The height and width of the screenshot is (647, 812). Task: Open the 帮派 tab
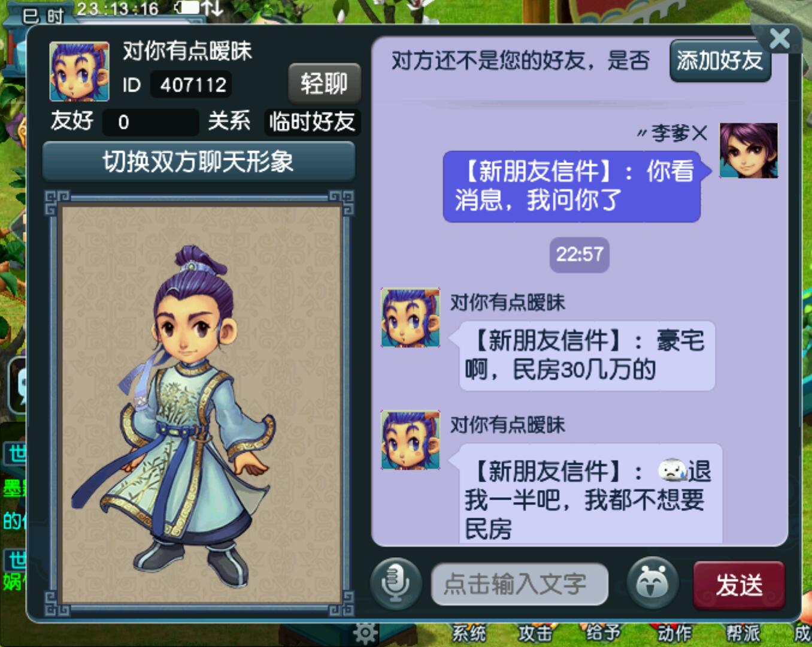(x=743, y=634)
